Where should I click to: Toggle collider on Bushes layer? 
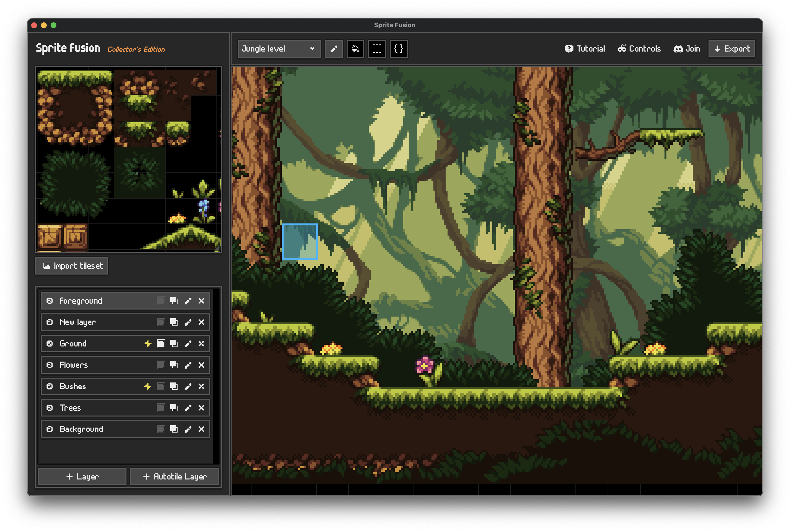161,386
